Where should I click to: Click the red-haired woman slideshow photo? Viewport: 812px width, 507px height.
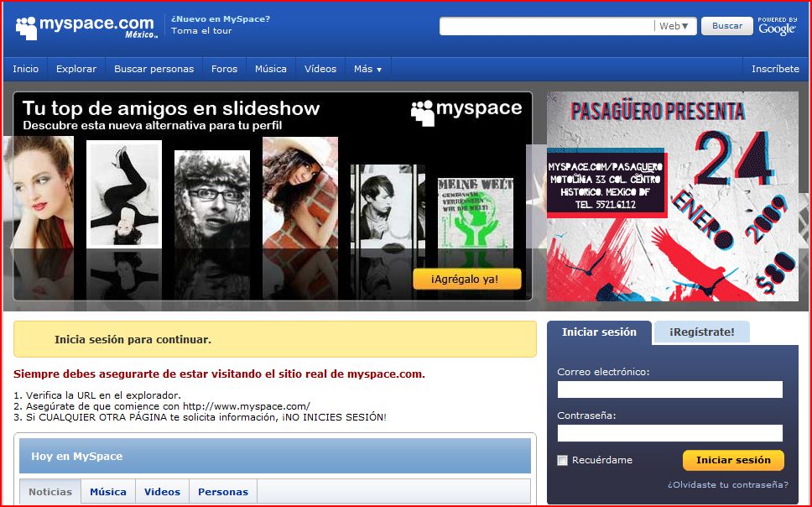click(x=39, y=193)
